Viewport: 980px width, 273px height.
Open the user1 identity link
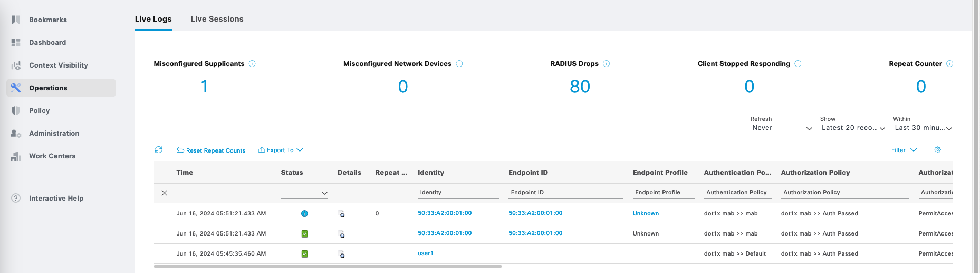click(425, 253)
